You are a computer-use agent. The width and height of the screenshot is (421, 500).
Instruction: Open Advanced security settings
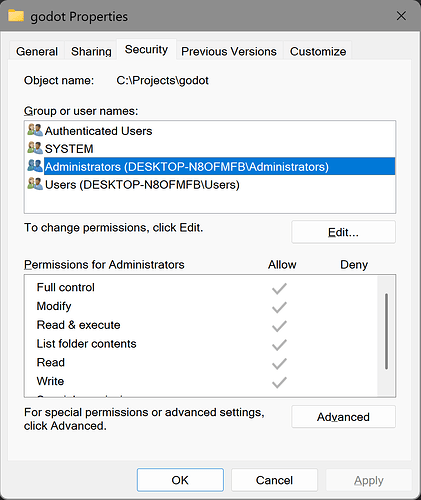343,417
